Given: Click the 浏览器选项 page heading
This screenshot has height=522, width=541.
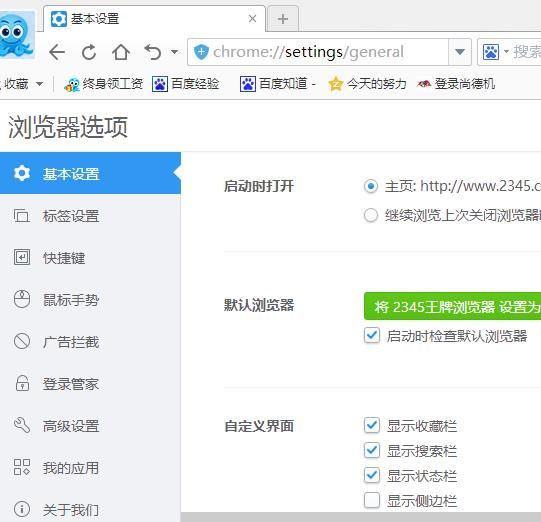Looking at the screenshot, I should [x=68, y=127].
